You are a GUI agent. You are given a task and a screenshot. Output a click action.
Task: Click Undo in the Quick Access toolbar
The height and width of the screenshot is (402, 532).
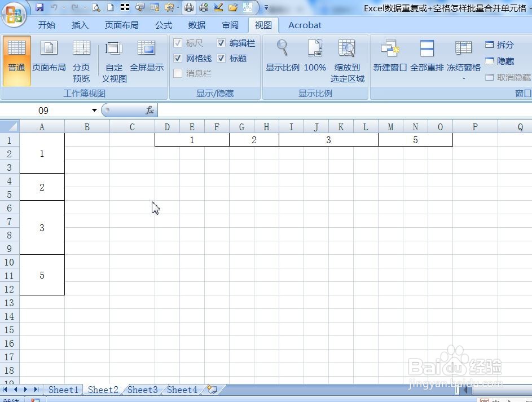(x=52, y=7)
